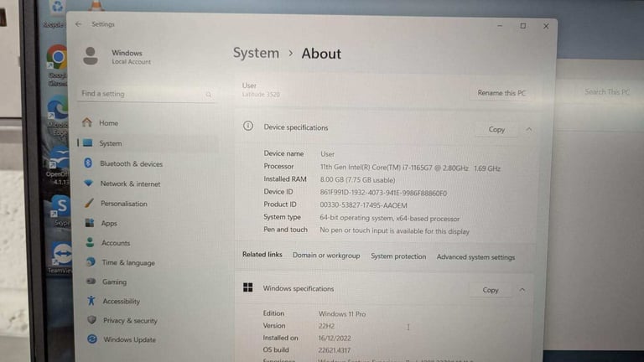Click the user avatar picture

[91, 56]
